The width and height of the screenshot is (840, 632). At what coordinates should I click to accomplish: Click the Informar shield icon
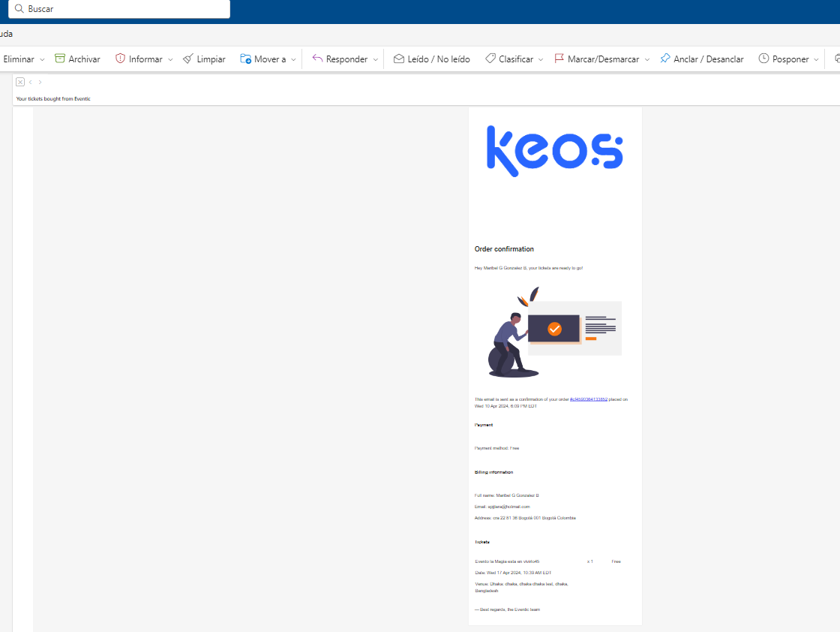point(120,59)
